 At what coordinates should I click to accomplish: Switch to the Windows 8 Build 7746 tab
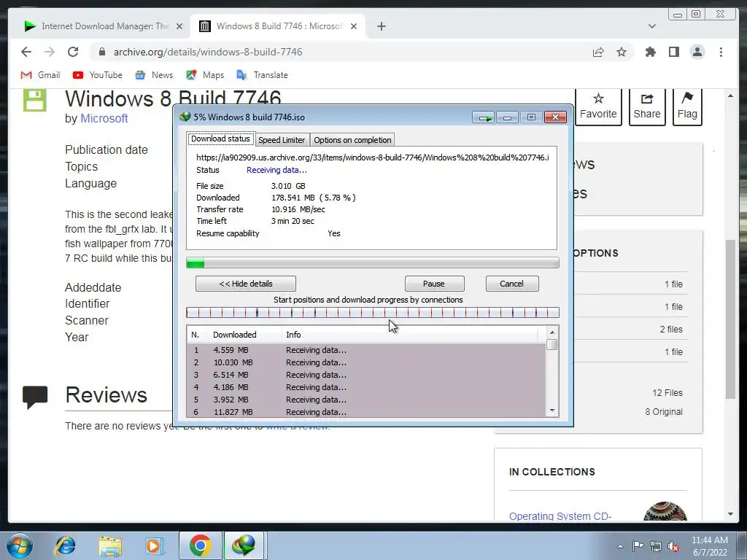point(278,26)
